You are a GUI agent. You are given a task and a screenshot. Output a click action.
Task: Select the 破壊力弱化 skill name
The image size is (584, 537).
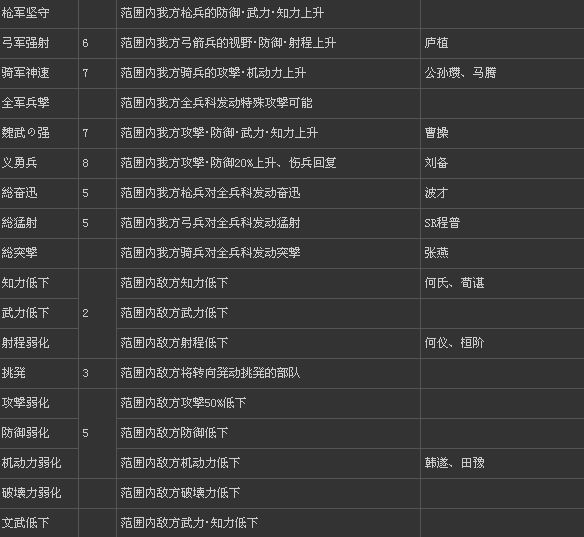pyautogui.click(x=31, y=493)
